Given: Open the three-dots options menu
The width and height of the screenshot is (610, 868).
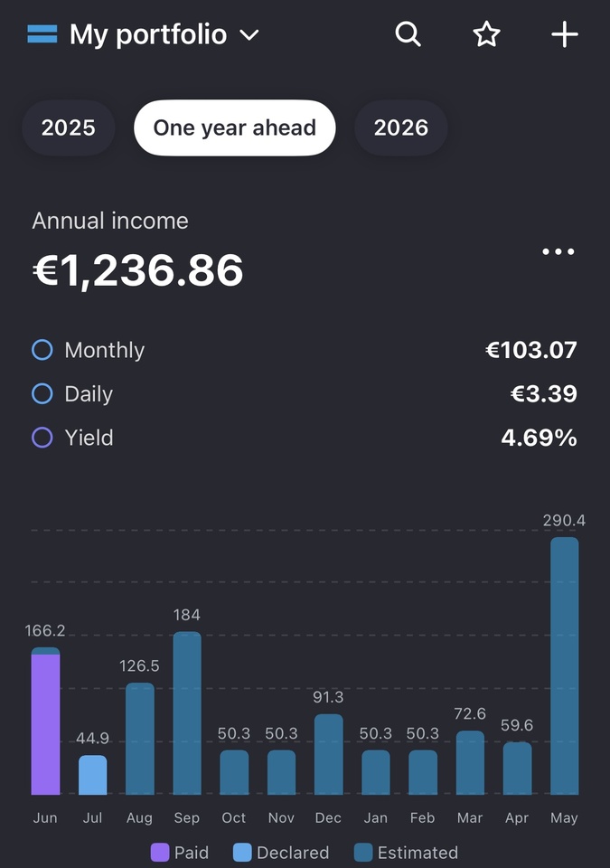Looking at the screenshot, I should [x=558, y=251].
